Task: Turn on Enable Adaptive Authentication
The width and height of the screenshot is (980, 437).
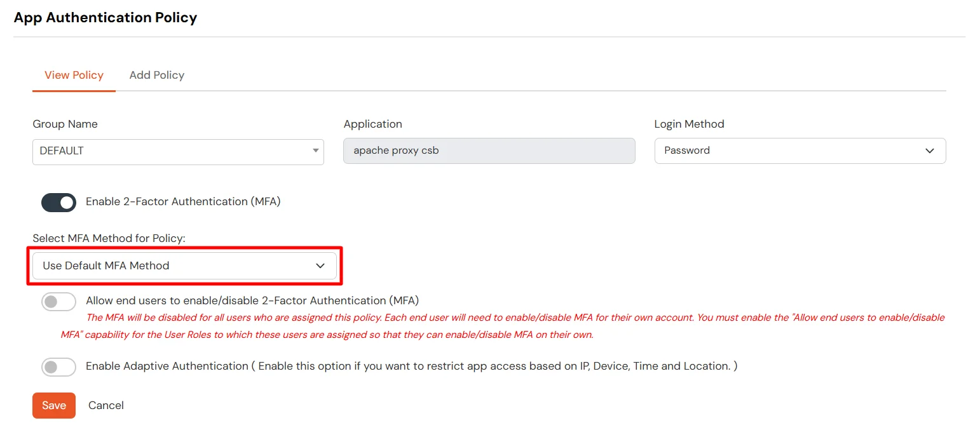Action: pyautogui.click(x=58, y=366)
